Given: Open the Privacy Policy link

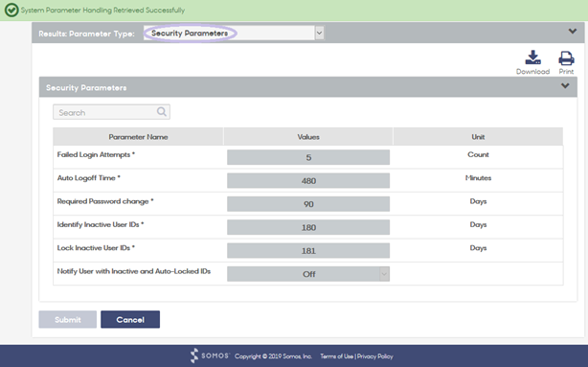Looking at the screenshot, I should coord(375,356).
